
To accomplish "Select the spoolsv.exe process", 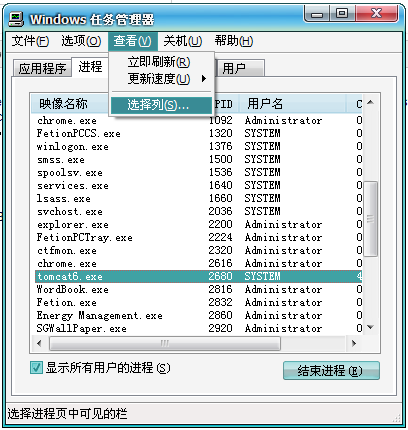I will click(x=199, y=173).
